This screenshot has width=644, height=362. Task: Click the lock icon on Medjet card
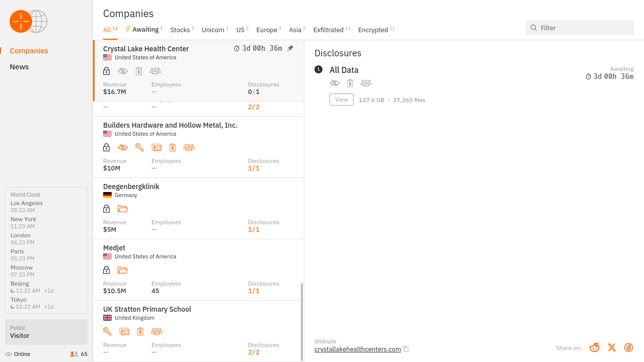tap(106, 270)
